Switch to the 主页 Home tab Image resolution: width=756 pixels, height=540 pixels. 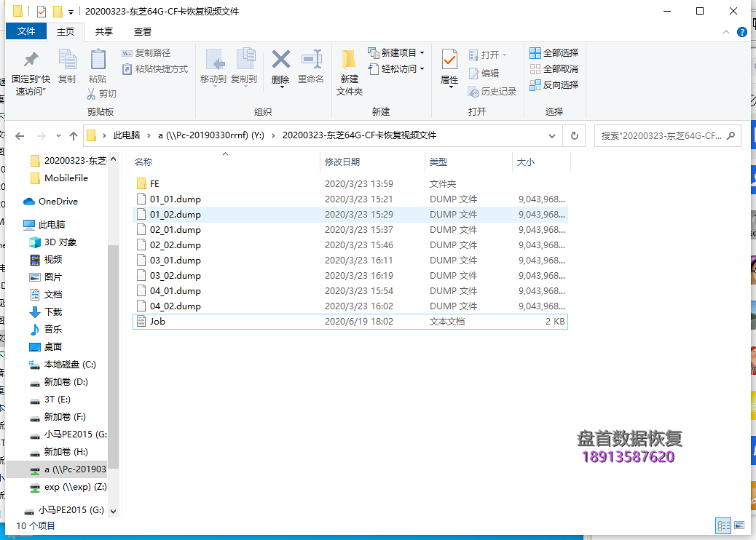tap(66, 32)
